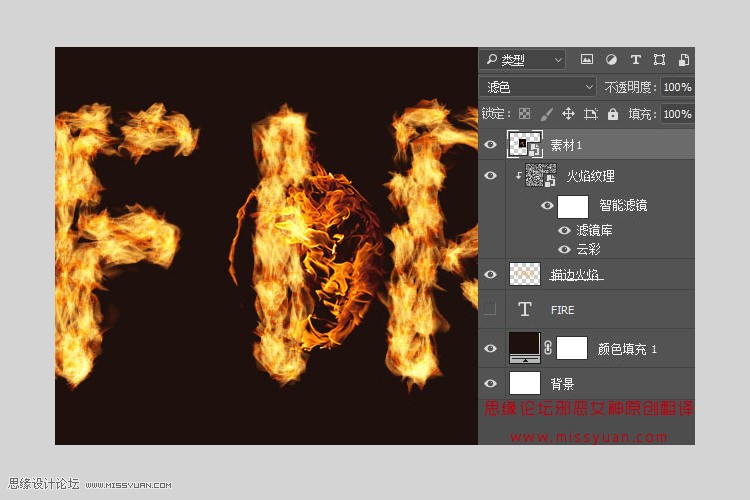
Task: Click the 智能滤镜 white mask thumbnail
Action: click(573, 206)
